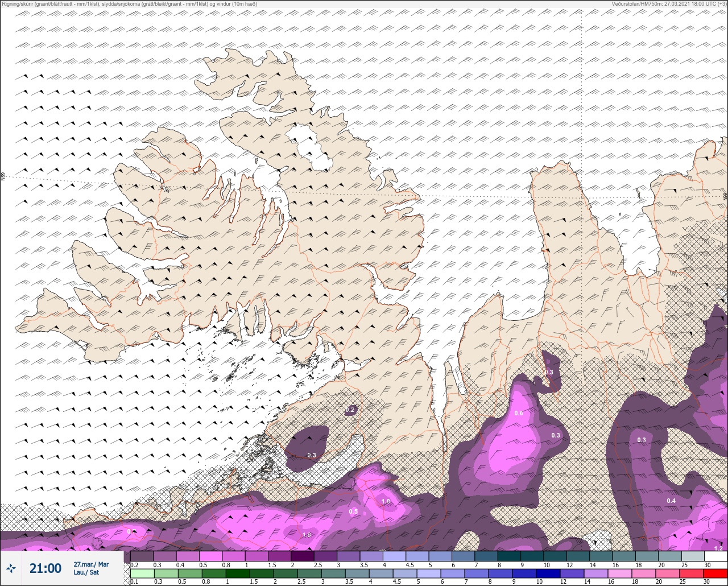This screenshot has height=586, width=728.
Task: Pick the darkest purple snow swatch labeled 2
Action: [x=302, y=556]
